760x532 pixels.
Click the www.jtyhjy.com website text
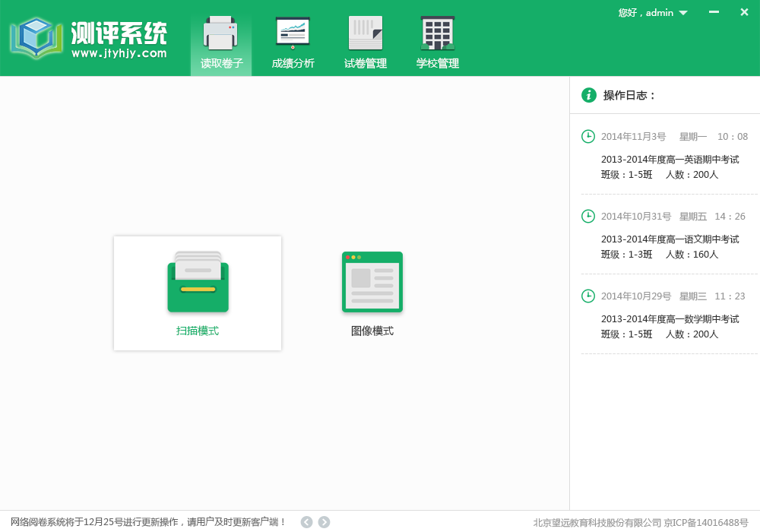[x=119, y=53]
